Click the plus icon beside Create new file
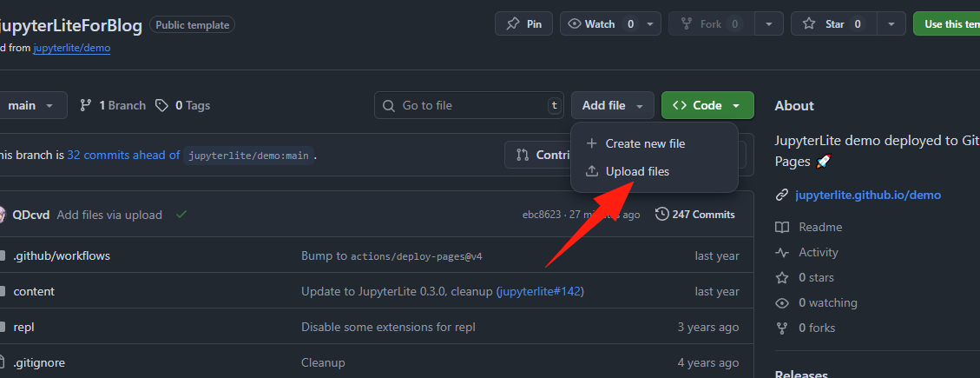This screenshot has height=378, width=980. point(592,143)
